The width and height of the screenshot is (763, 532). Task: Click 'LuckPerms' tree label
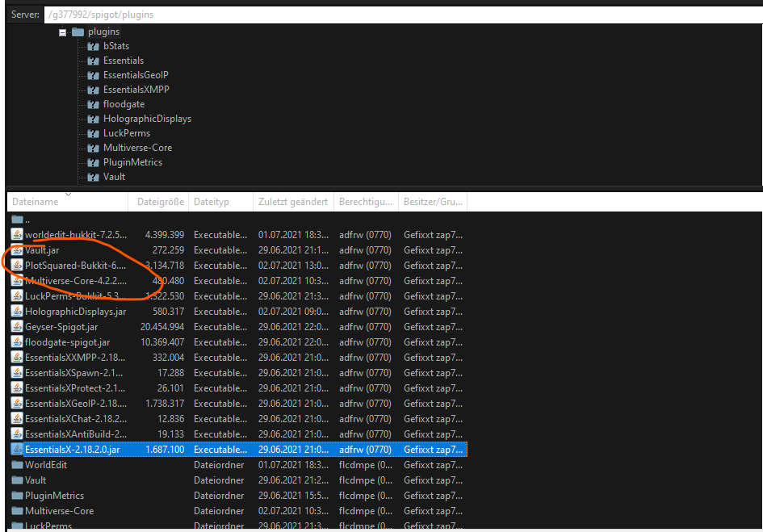click(127, 133)
